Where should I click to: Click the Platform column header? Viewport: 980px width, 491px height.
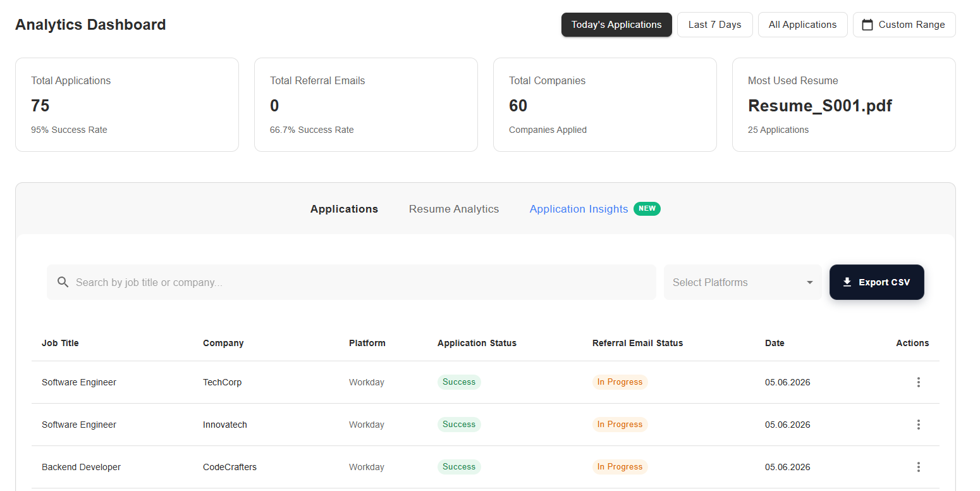(367, 343)
